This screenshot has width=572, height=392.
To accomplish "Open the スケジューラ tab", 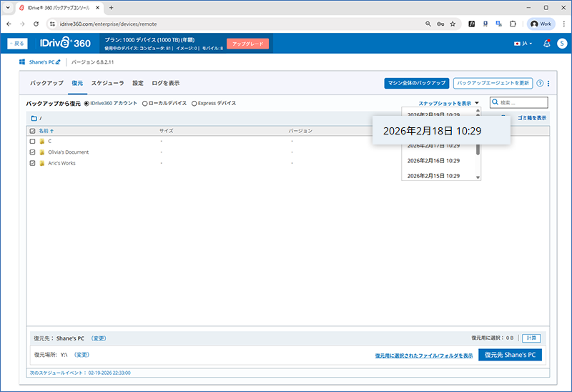I will coord(107,83).
